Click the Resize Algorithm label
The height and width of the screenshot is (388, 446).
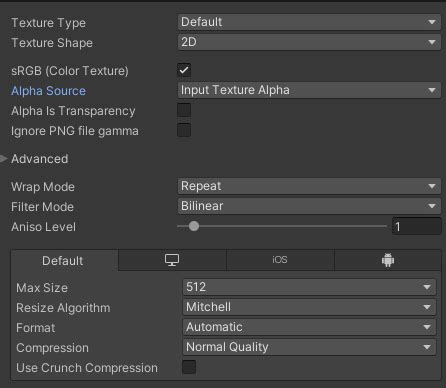[x=63, y=308]
